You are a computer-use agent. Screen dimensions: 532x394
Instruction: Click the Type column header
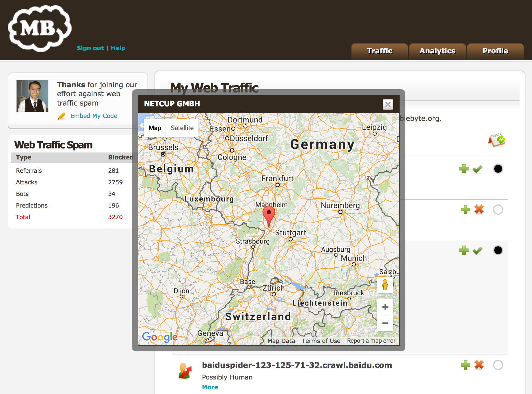(24, 157)
